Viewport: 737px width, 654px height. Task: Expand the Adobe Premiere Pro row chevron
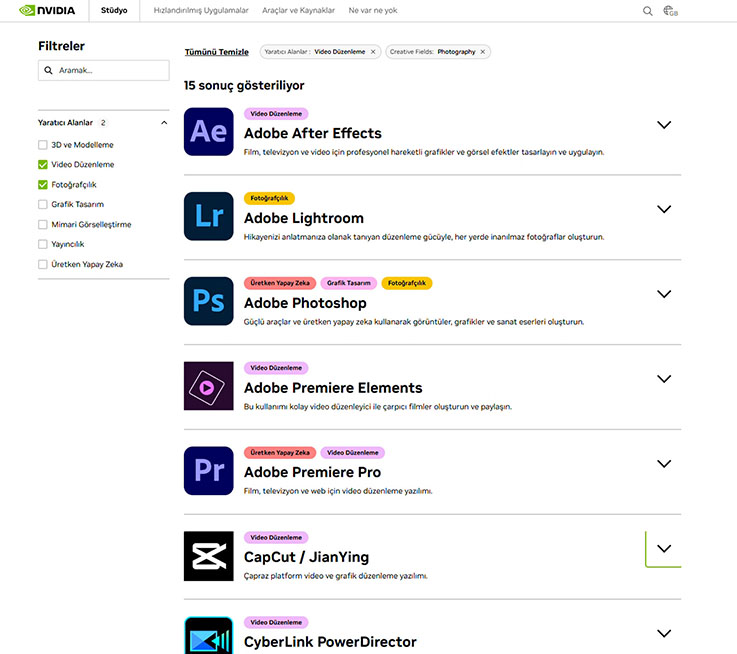(664, 464)
